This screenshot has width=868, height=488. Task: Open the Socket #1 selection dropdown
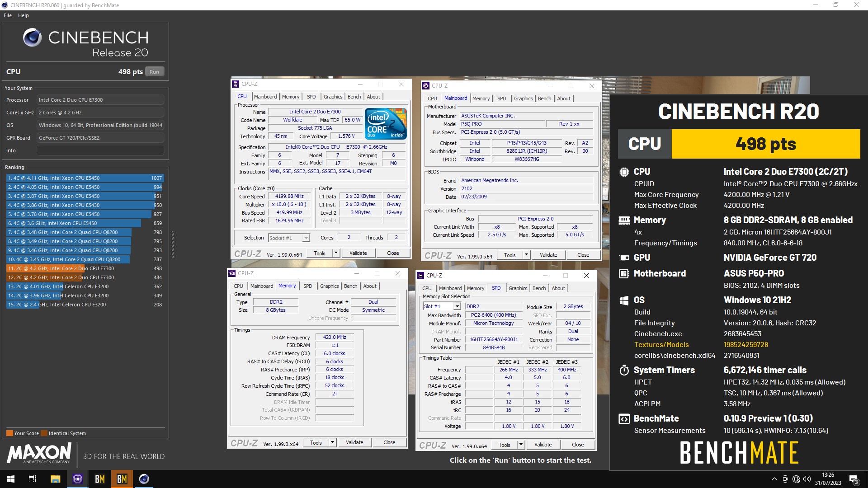306,238
